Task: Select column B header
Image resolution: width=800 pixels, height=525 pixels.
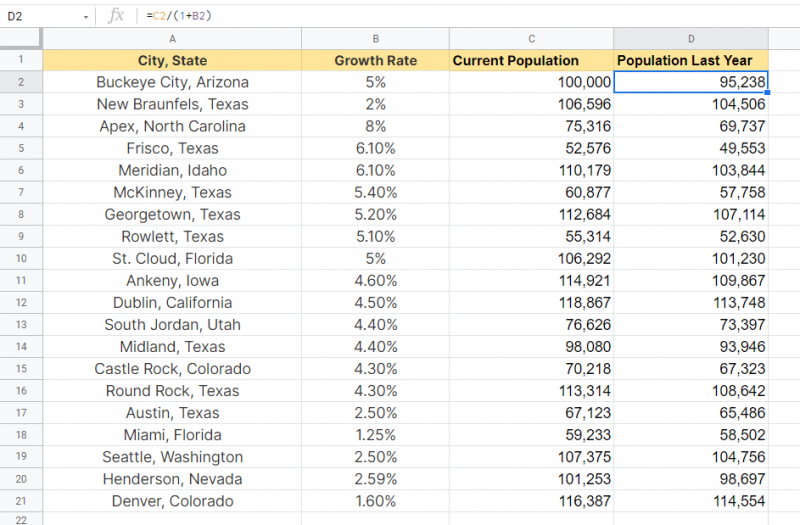Action: click(x=376, y=39)
